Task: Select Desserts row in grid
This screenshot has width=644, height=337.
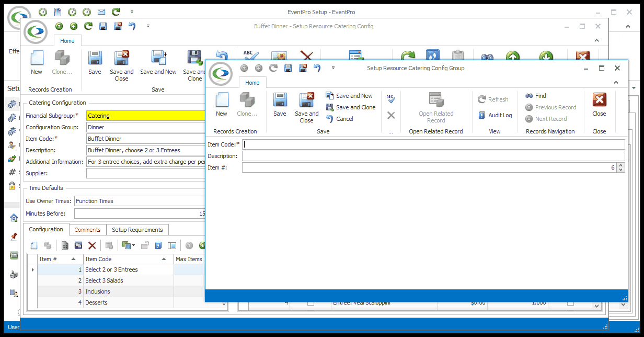Action: coord(128,302)
